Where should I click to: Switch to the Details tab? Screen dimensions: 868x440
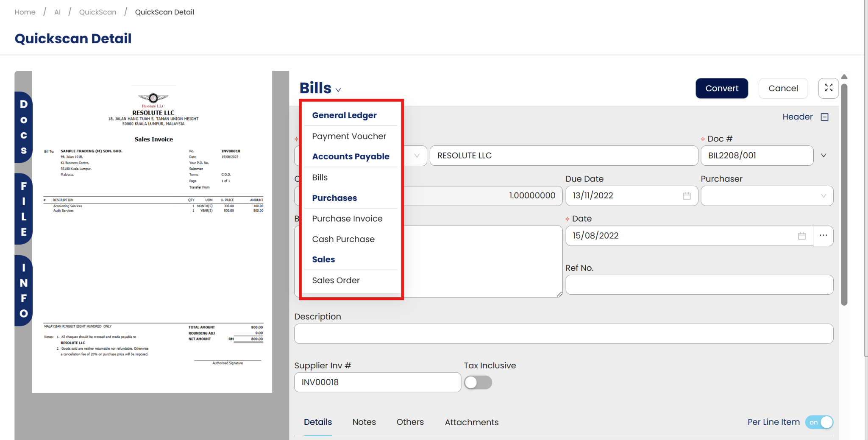(x=318, y=422)
